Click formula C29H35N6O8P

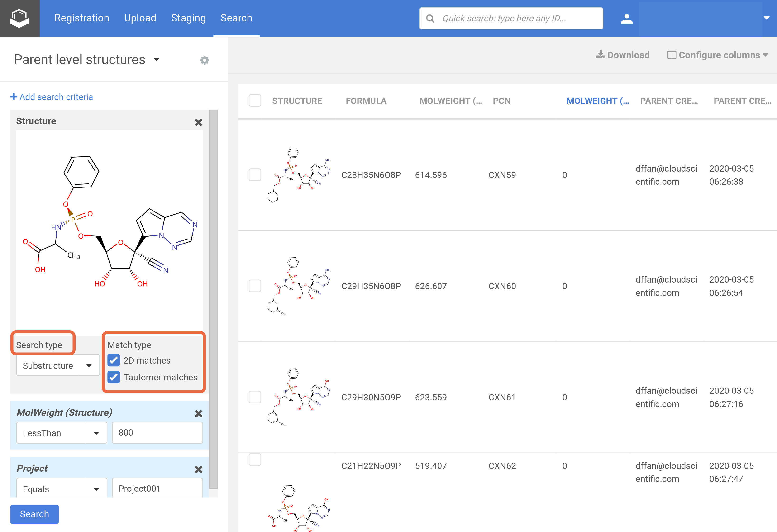click(x=371, y=286)
